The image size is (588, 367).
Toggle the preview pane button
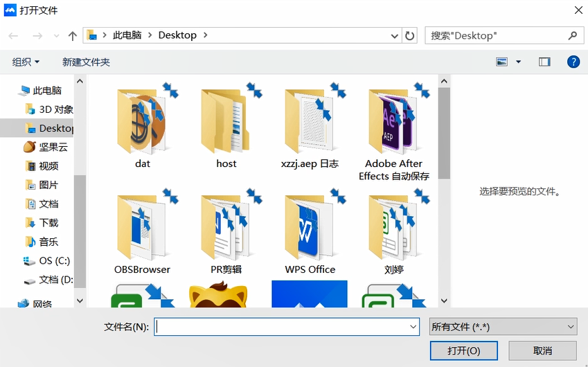coord(544,62)
